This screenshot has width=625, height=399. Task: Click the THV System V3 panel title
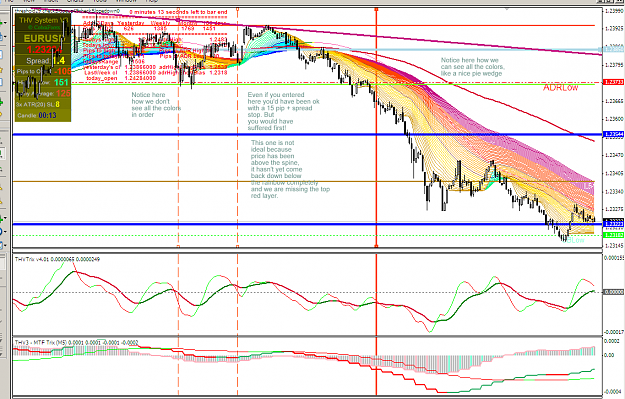[44, 20]
